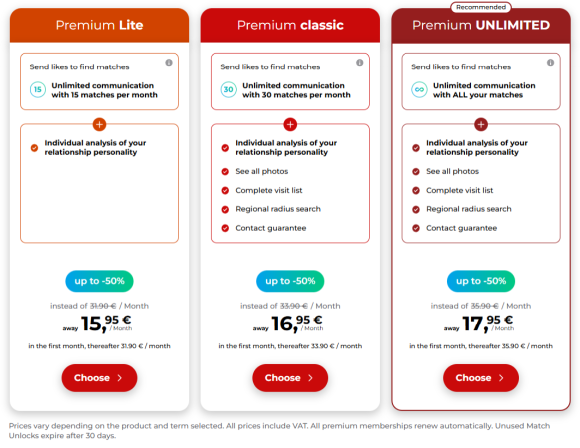Click the 15 matches circle icon

(38, 90)
